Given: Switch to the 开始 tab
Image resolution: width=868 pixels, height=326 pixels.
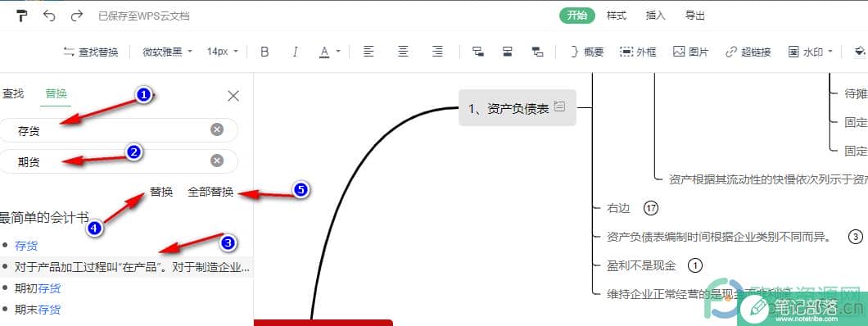Looking at the screenshot, I should 576,16.
